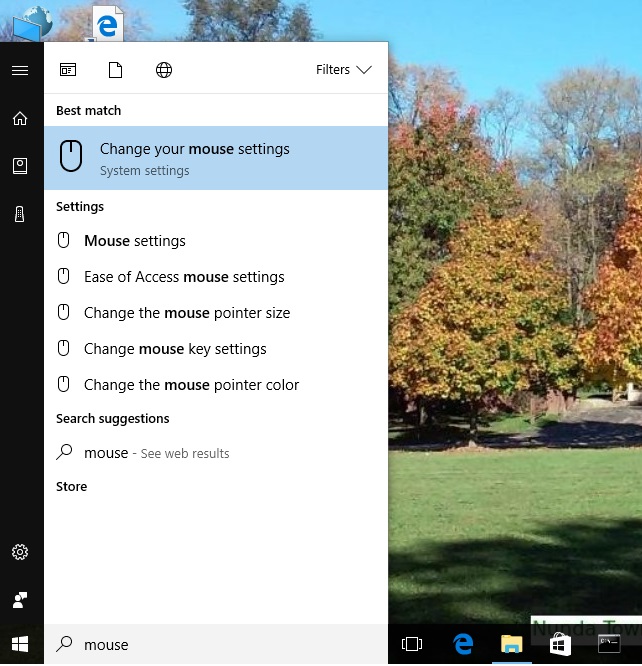The height and width of the screenshot is (666, 642).
Task: Open Task View from the taskbar
Action: (412, 645)
